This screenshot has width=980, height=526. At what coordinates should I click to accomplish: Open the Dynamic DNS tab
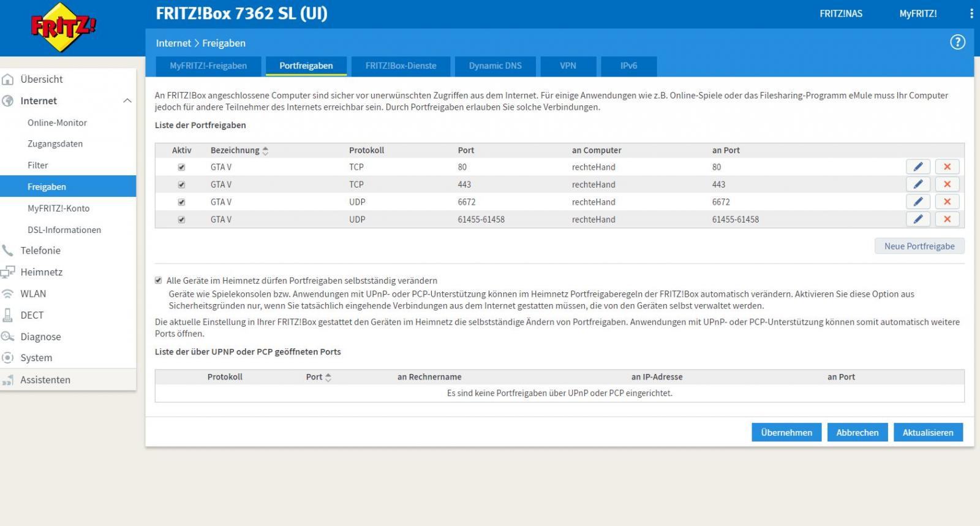pos(496,66)
